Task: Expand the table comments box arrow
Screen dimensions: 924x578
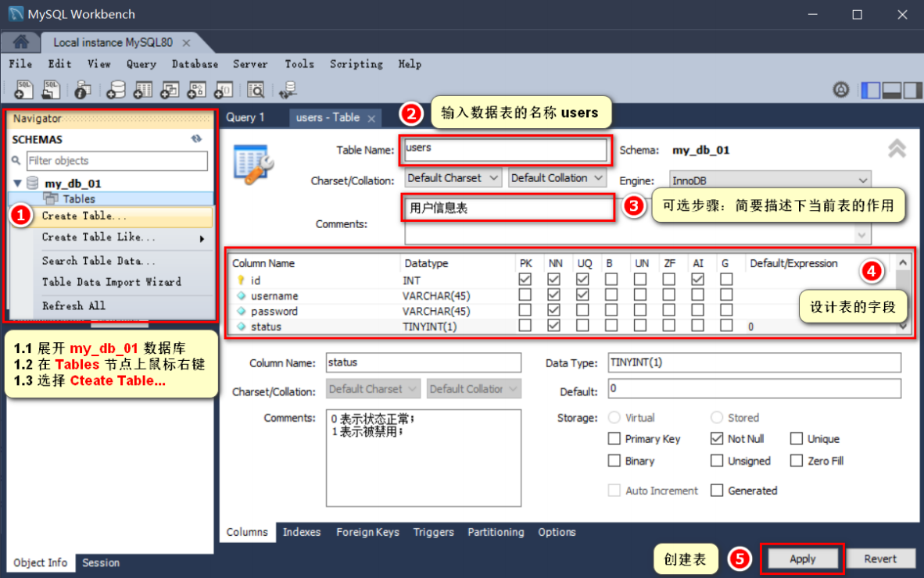Action: click(862, 235)
